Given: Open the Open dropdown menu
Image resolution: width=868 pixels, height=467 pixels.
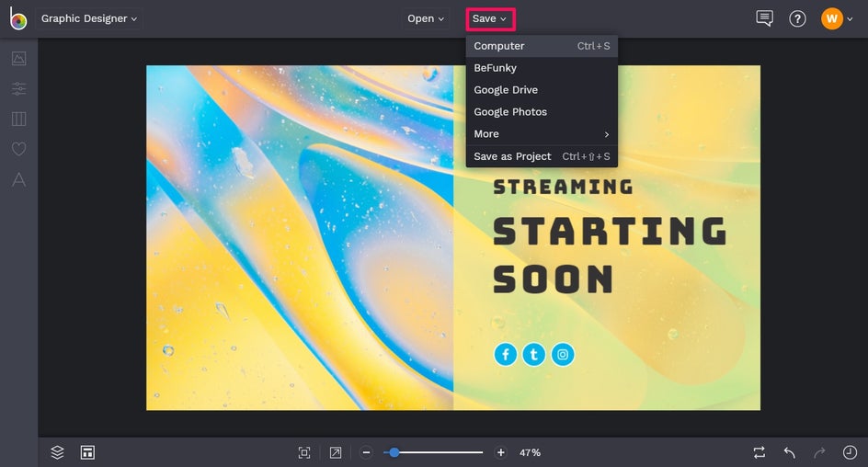Looking at the screenshot, I should tap(426, 18).
